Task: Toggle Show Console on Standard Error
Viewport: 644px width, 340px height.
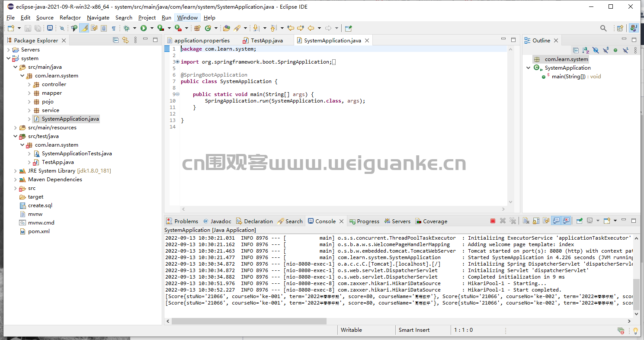Action: pyautogui.click(x=566, y=221)
